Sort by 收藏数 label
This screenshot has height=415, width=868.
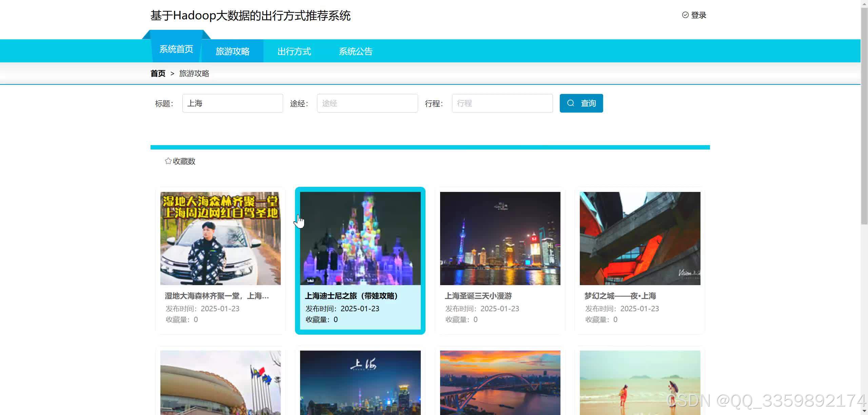coord(184,161)
